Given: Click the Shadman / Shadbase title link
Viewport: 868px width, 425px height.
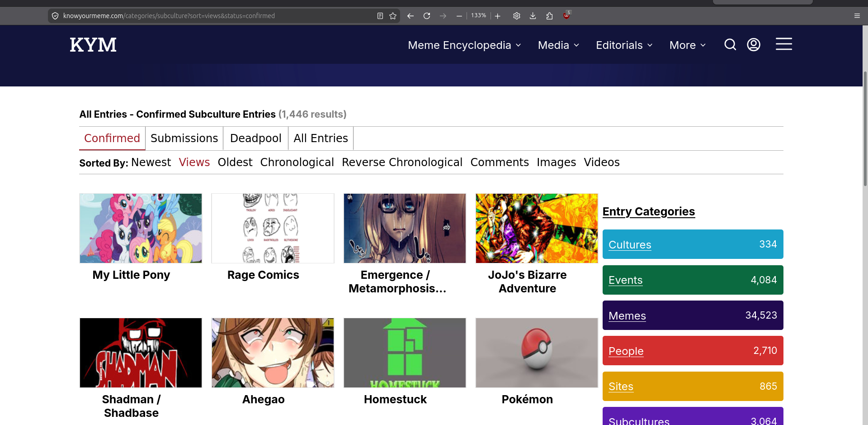Looking at the screenshot, I should coord(131,406).
